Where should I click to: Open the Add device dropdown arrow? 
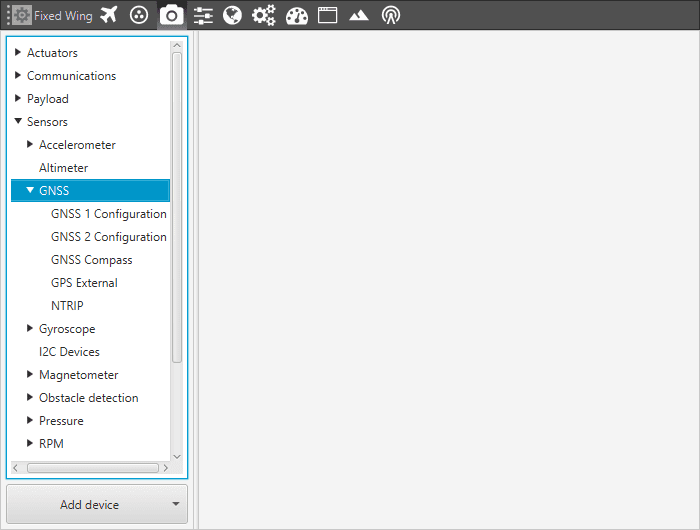pos(176,504)
